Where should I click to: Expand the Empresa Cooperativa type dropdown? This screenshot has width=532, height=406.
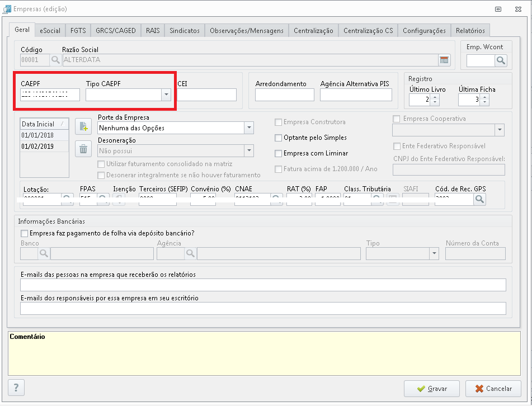pyautogui.click(x=500, y=130)
